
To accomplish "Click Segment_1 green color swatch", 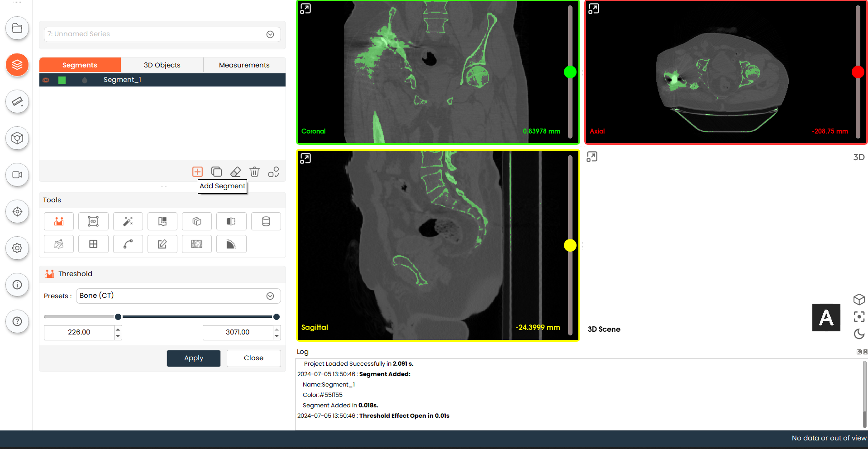I will pyautogui.click(x=62, y=80).
